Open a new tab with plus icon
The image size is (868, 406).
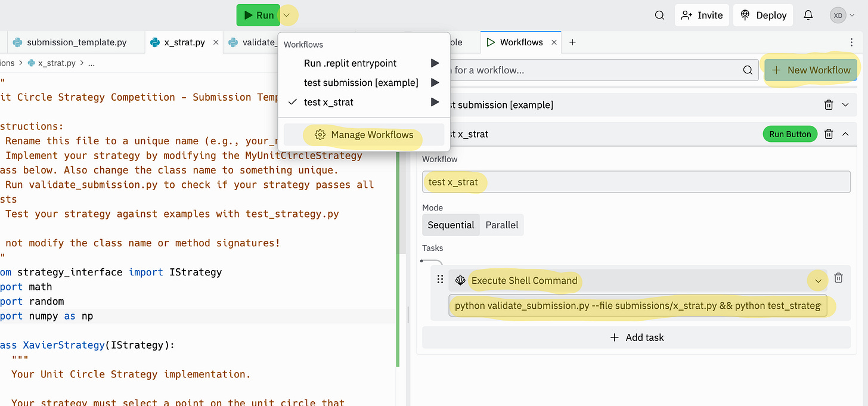pos(572,42)
